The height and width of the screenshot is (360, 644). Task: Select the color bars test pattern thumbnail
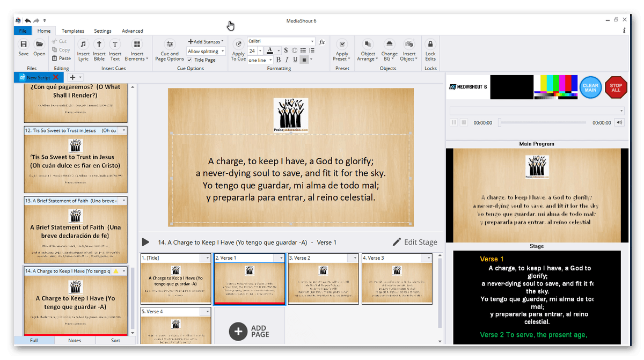(x=555, y=87)
